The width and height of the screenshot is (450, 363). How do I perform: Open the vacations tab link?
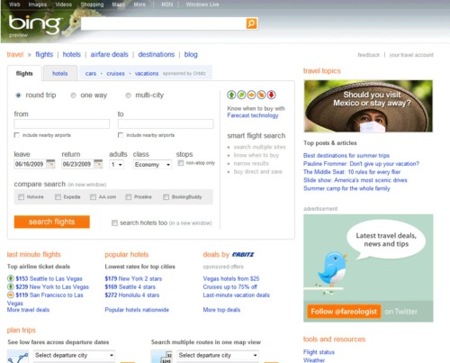pos(147,74)
